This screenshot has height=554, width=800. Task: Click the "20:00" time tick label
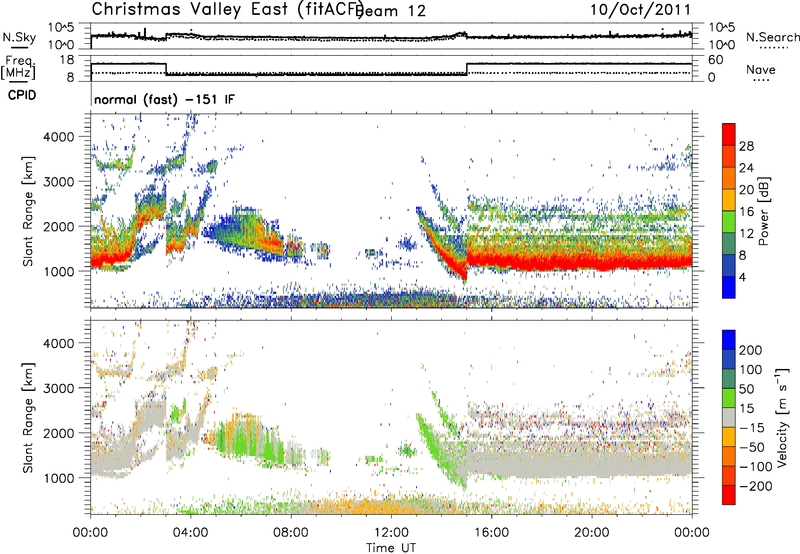click(x=591, y=533)
